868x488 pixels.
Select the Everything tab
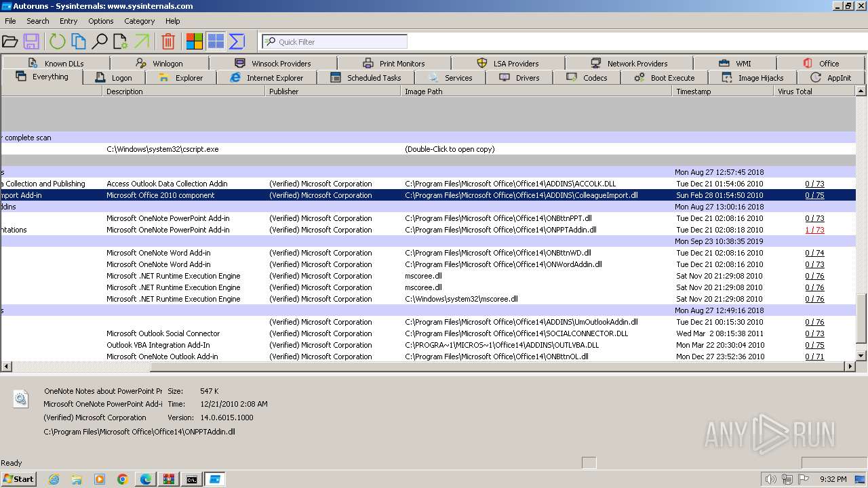tap(42, 77)
